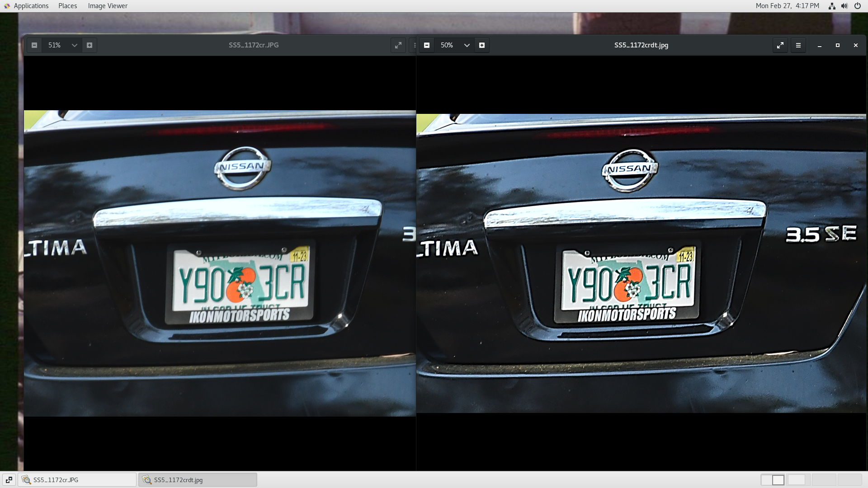Click the show-desktop taskbar icon
The image size is (868, 488).
9,480
